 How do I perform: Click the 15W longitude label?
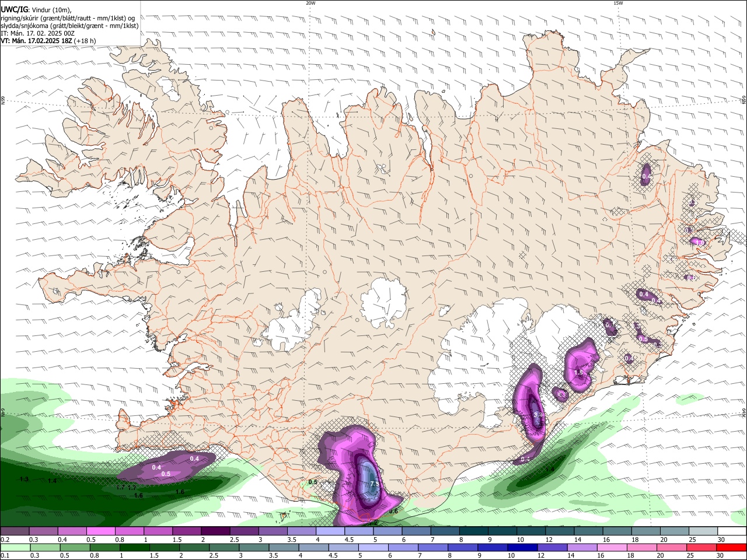618,3
